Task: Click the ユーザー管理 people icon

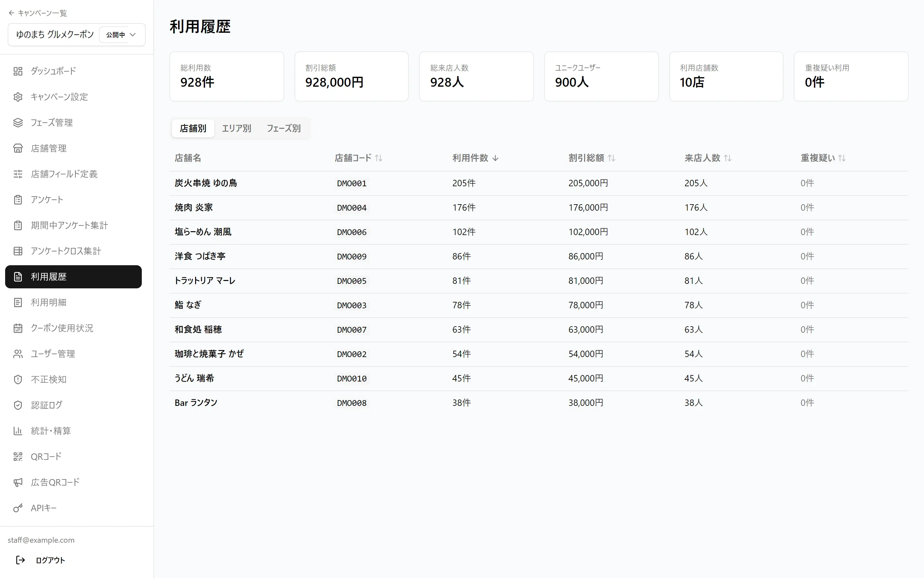Action: click(18, 354)
